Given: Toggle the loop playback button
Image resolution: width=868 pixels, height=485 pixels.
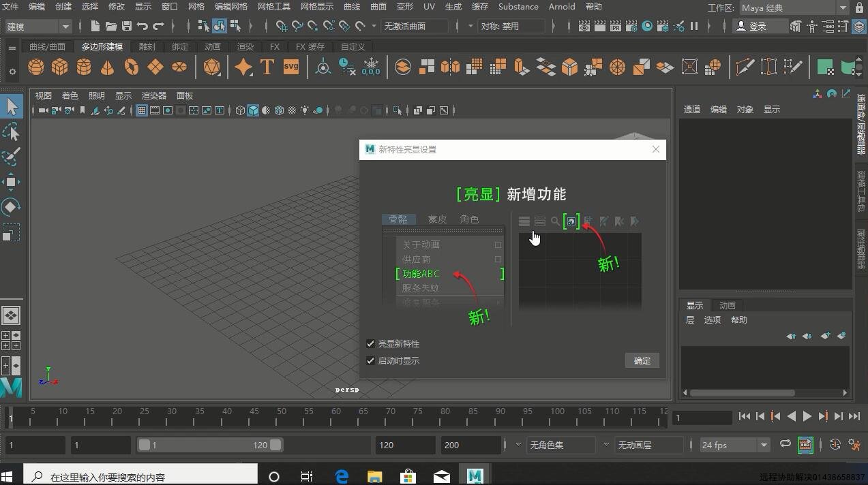Looking at the screenshot, I should click(785, 444).
